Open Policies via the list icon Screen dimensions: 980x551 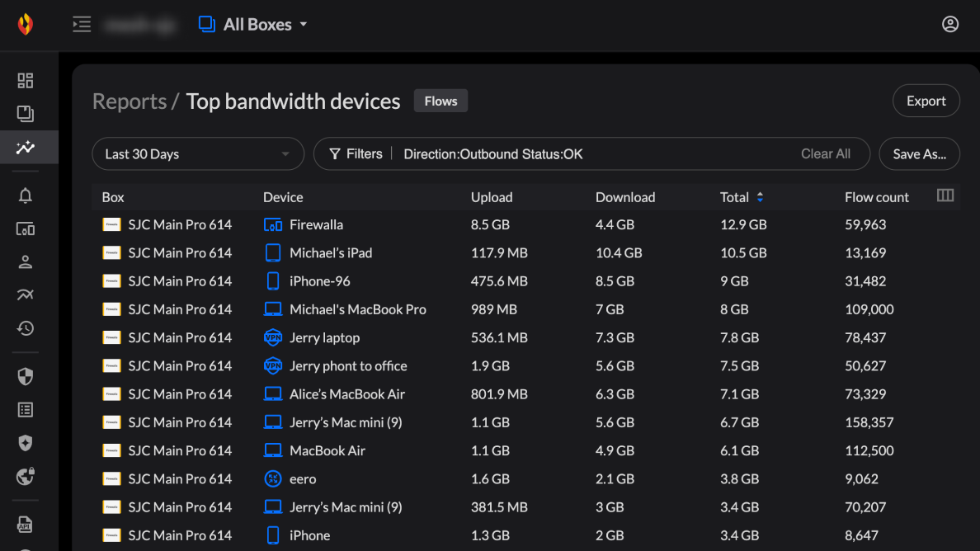tap(25, 409)
